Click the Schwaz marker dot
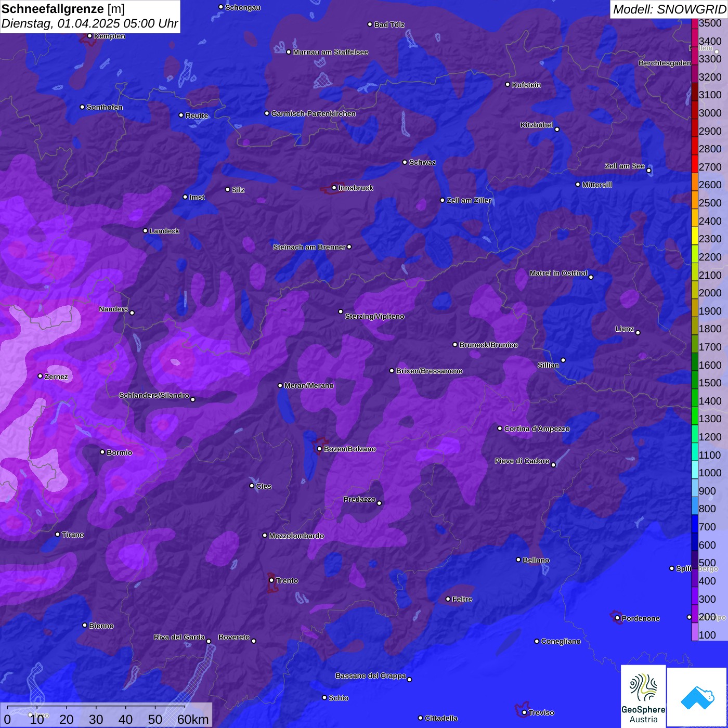Screen dimensions: 728x728 (405, 162)
